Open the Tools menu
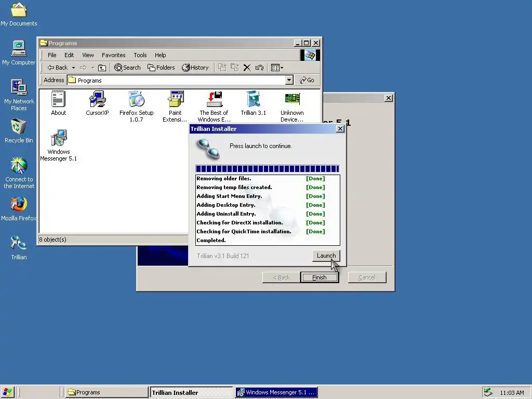The width and height of the screenshot is (532, 399). [140, 55]
